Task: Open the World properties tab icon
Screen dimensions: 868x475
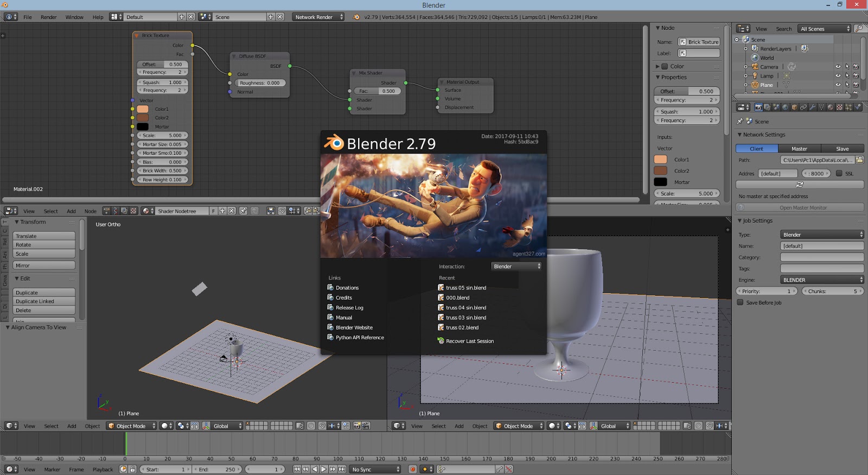Action: click(x=785, y=107)
